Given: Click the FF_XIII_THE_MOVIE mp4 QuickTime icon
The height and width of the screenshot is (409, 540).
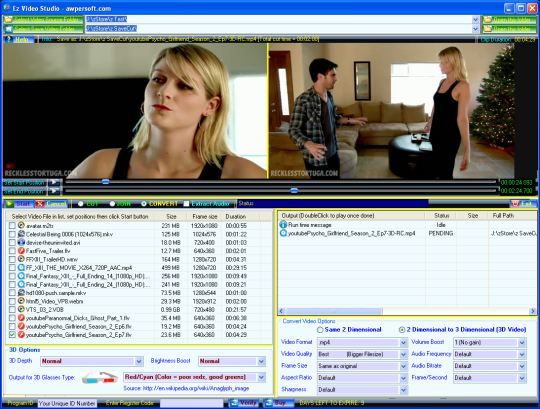Looking at the screenshot, I should point(21,268).
